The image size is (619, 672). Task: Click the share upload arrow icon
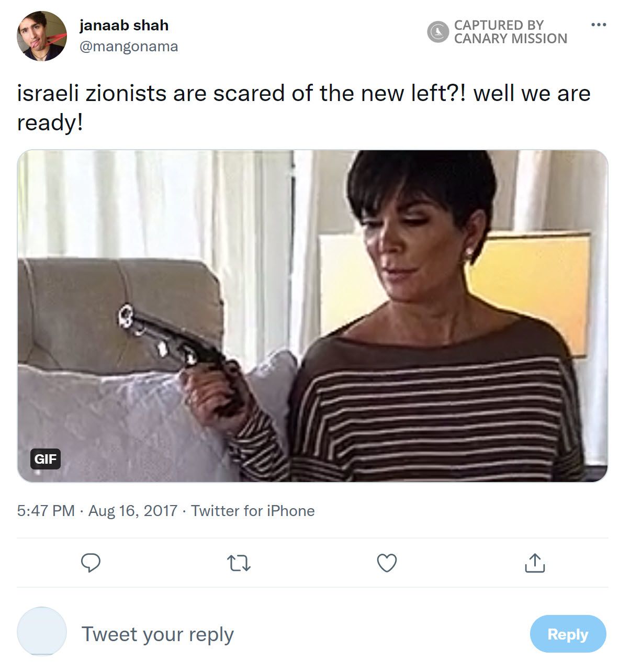pos(534,563)
